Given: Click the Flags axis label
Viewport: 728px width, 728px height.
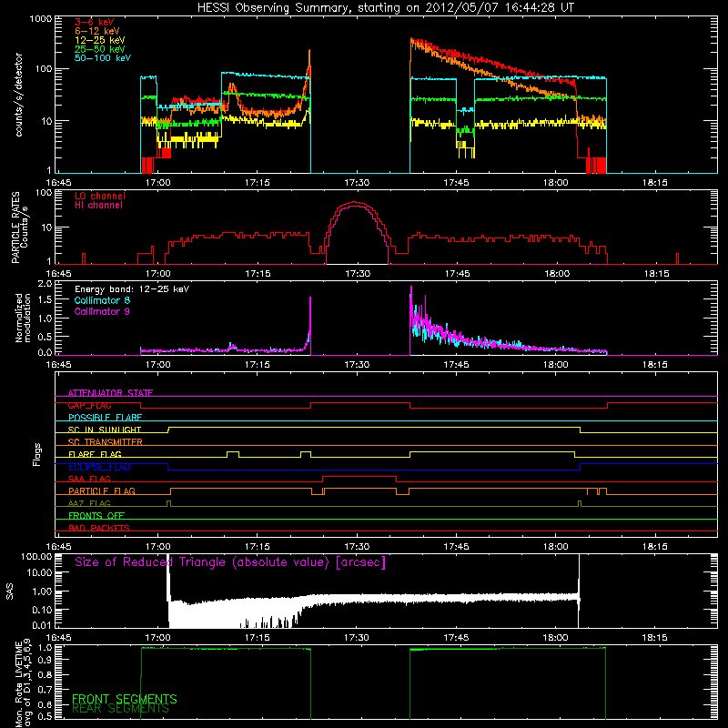Looking at the screenshot, I should 37,455.
